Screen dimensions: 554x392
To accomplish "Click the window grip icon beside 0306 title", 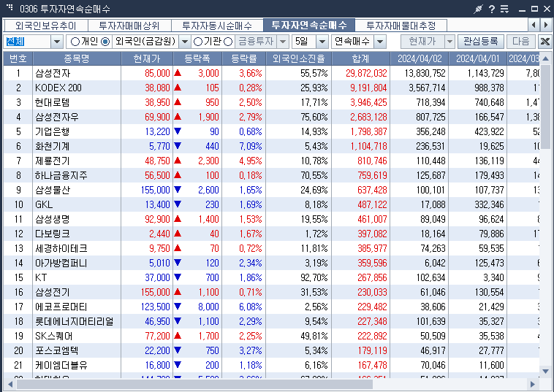I will pos(10,7).
